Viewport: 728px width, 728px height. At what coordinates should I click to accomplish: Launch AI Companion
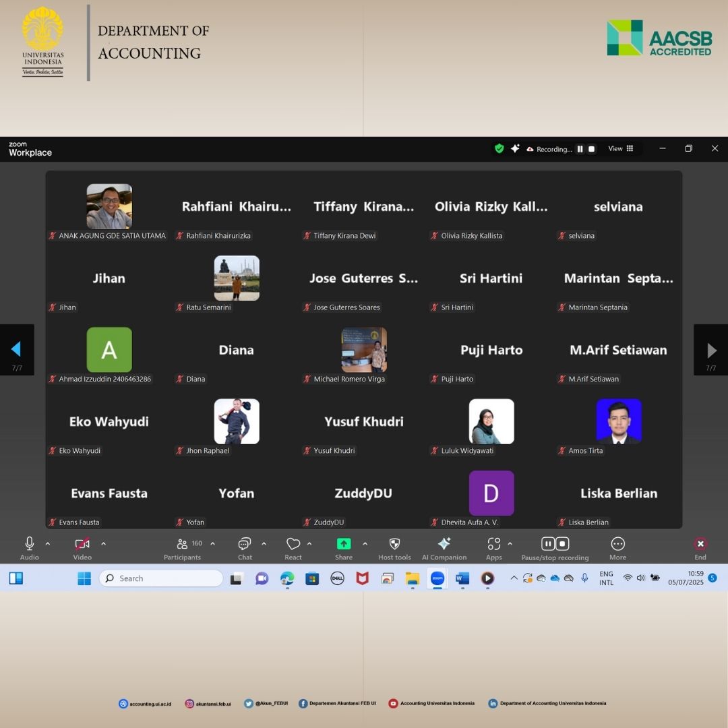444,545
